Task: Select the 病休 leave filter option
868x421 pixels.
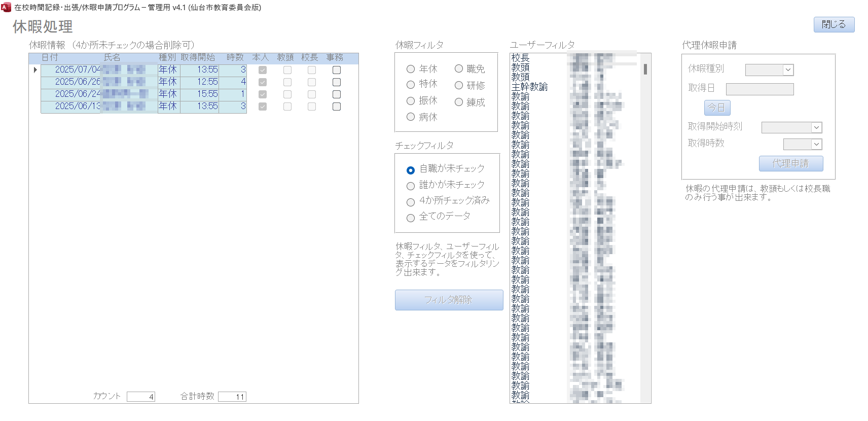Action: [411, 117]
